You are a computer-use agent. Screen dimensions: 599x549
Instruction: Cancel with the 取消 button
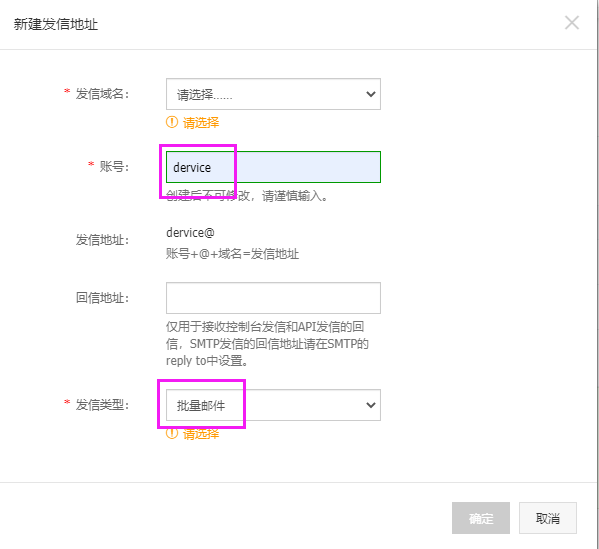click(547, 518)
